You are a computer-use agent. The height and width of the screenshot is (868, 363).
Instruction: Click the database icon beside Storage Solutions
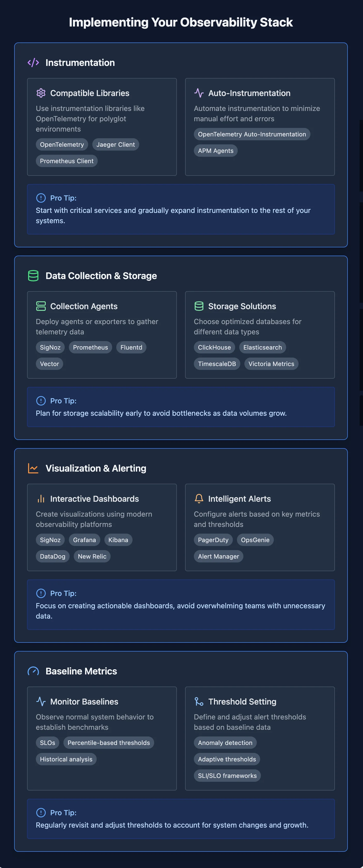coord(199,306)
